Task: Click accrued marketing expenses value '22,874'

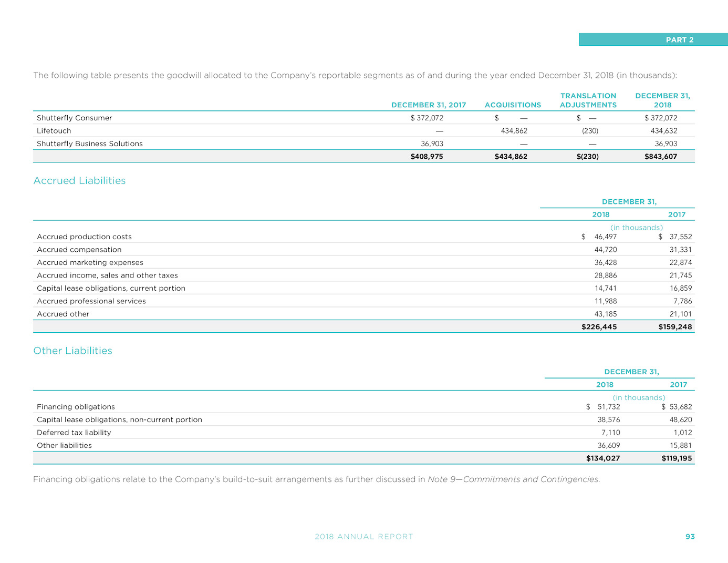Action: pos(681,262)
